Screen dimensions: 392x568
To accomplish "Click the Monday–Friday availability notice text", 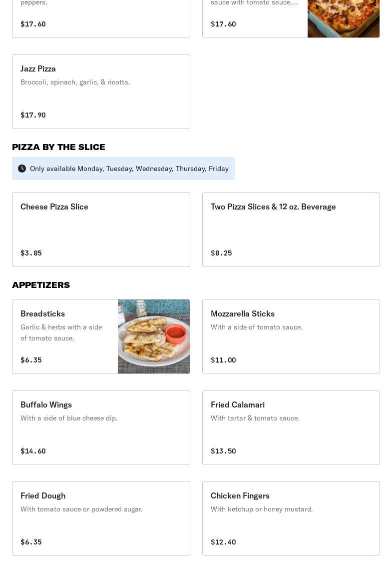I will [129, 168].
